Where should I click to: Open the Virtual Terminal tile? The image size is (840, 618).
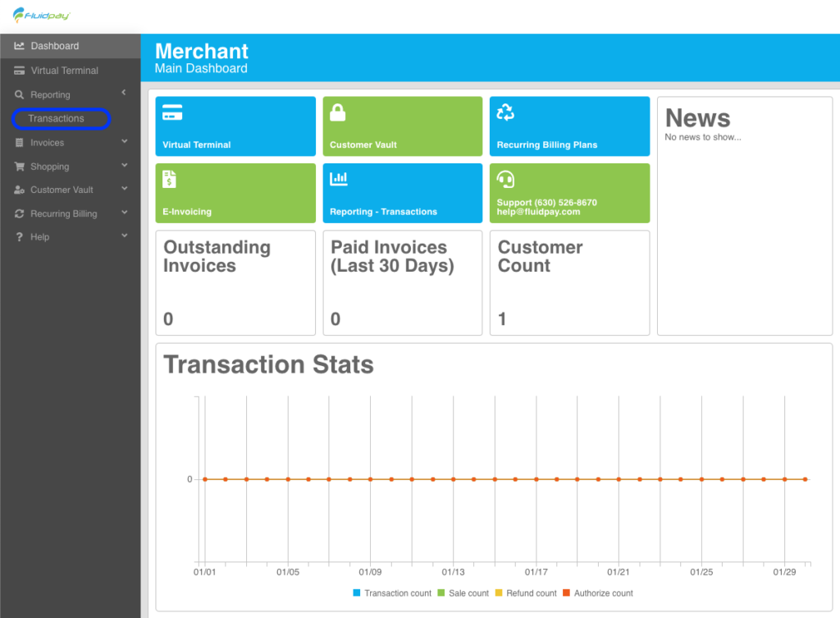(235, 126)
